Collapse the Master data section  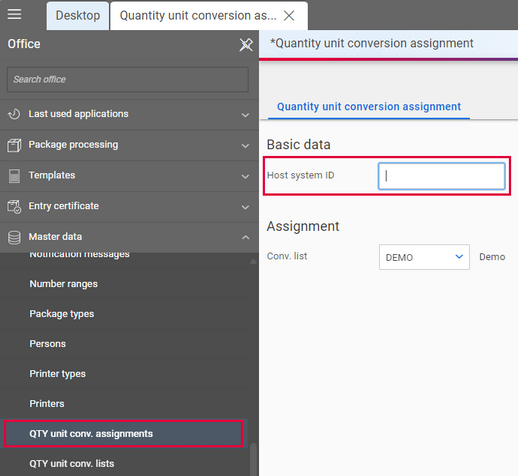(245, 237)
